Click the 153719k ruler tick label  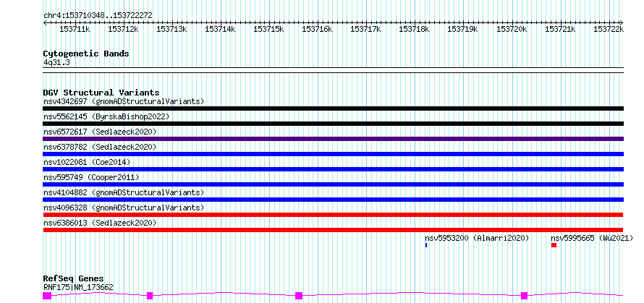462,29
